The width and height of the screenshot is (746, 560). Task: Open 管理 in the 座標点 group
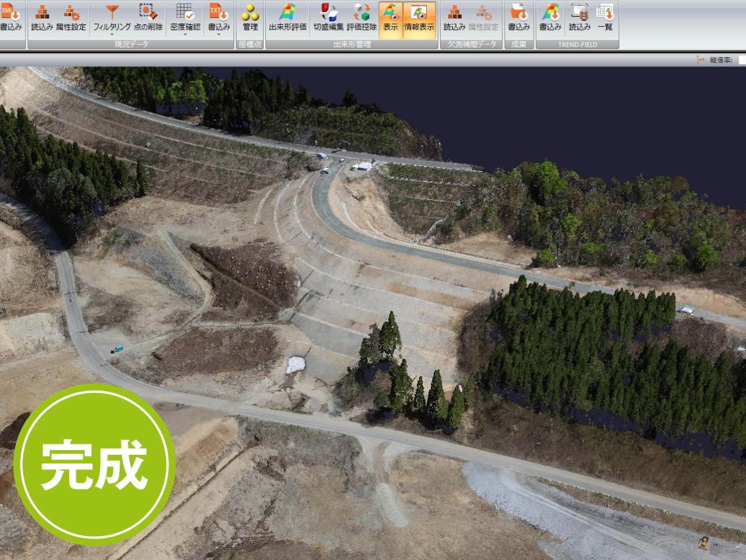pos(250,17)
